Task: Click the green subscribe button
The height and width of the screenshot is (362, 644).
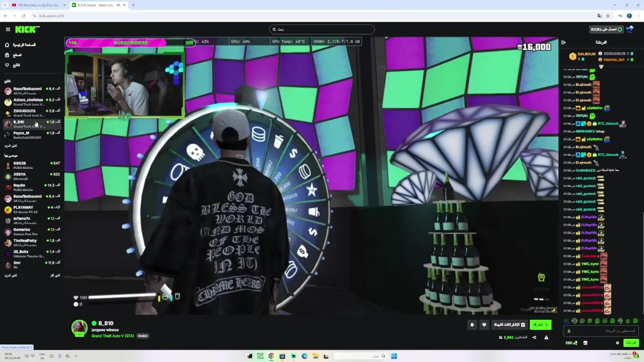Action: click(540, 325)
